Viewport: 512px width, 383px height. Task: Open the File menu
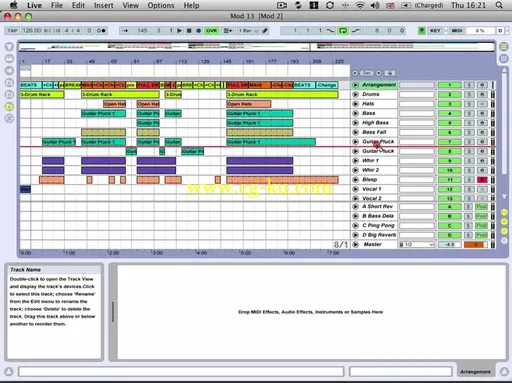[x=57, y=5]
